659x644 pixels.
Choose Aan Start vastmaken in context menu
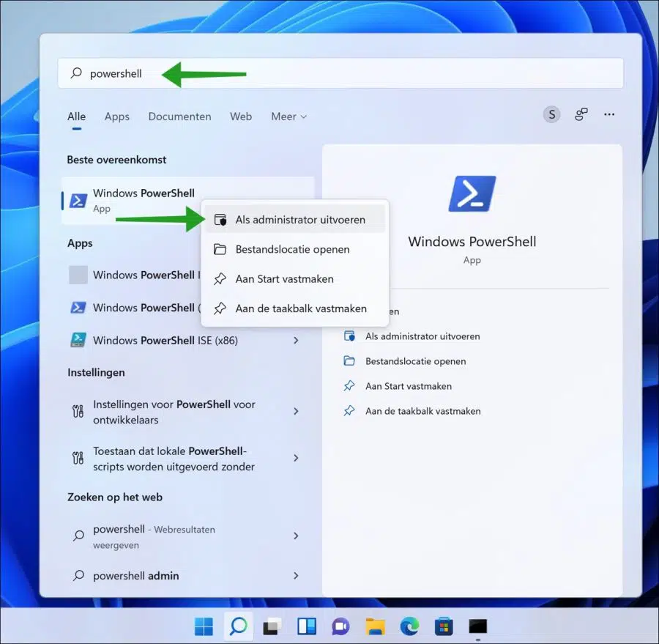click(x=296, y=279)
